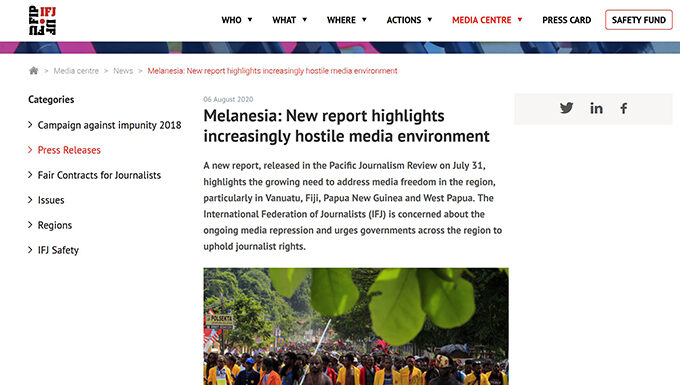Viewport: 680px width, 385px height.
Task: Open Press Releases category
Action: pos(69,150)
